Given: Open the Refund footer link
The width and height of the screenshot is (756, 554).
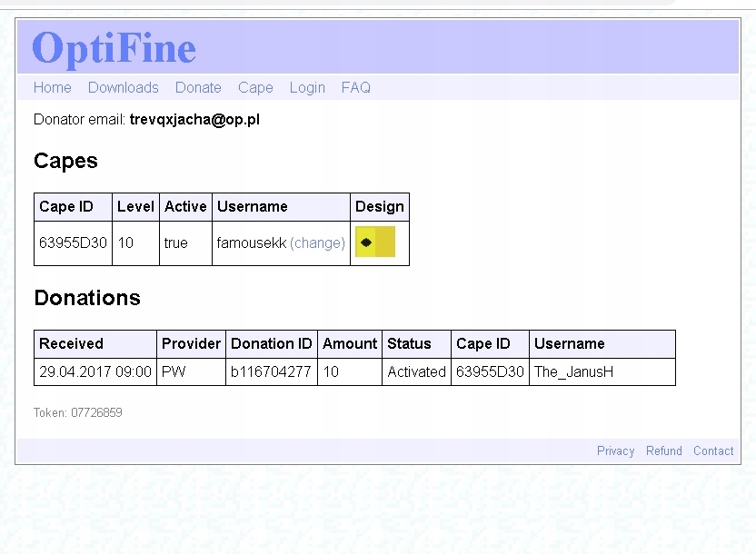Looking at the screenshot, I should click(x=664, y=450).
